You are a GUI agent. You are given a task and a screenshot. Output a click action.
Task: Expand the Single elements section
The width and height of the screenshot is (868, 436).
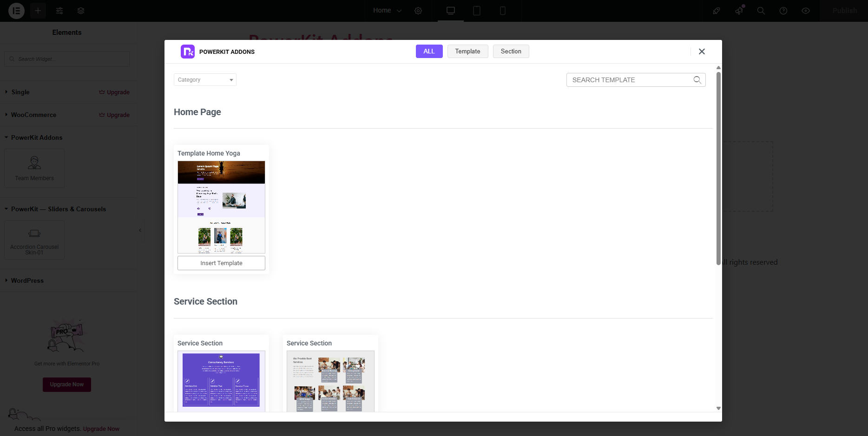click(20, 92)
